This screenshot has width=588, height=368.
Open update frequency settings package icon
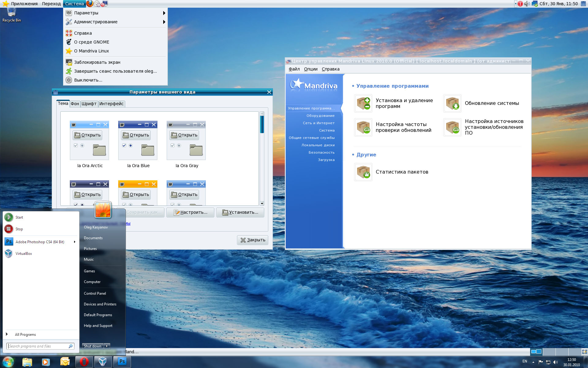tap(363, 127)
